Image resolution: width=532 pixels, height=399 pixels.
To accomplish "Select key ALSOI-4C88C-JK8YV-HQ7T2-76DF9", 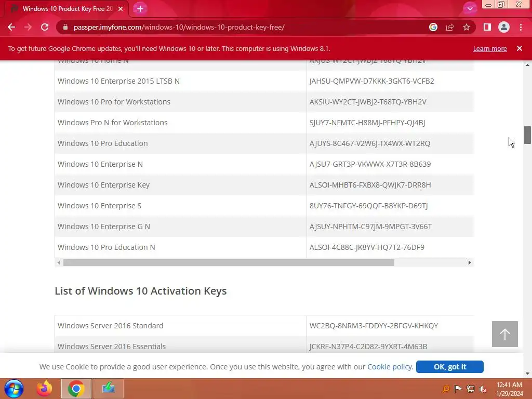I will click(367, 247).
